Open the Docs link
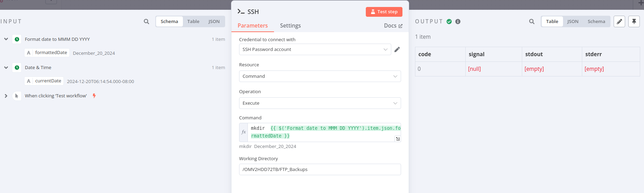 (393, 25)
